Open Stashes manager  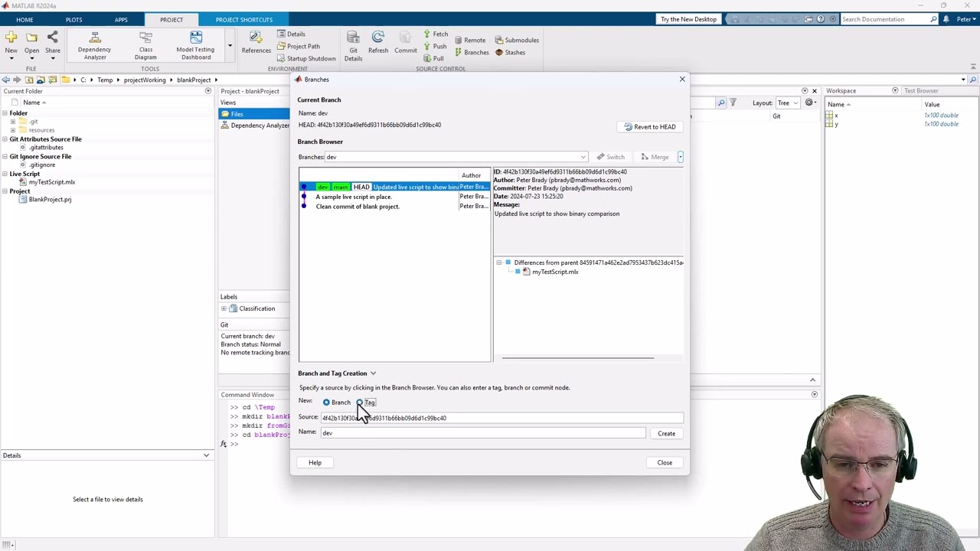tap(510, 52)
